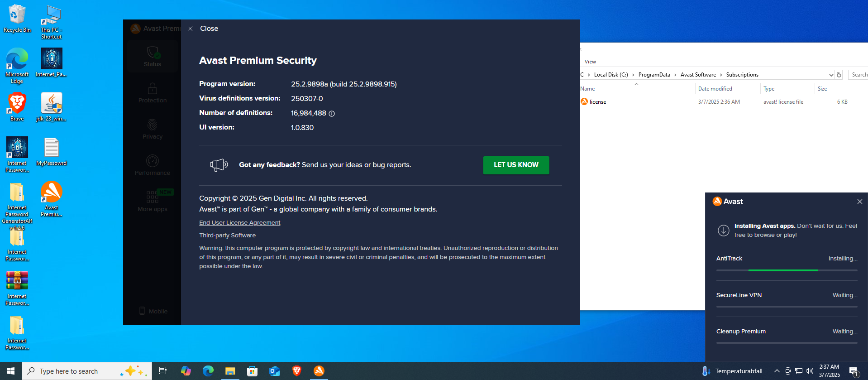The image size is (868, 380).
Task: Click the Explorer Search box
Action: (x=858, y=75)
